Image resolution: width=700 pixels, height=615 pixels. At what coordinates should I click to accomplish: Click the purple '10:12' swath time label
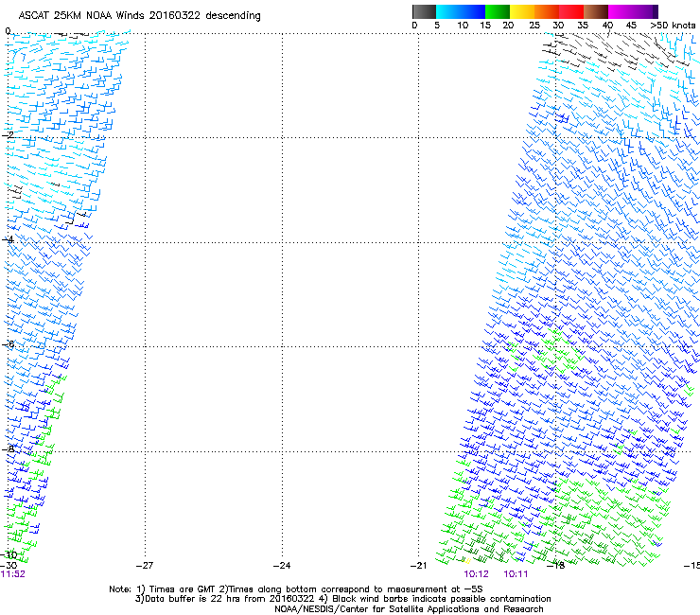(477, 574)
